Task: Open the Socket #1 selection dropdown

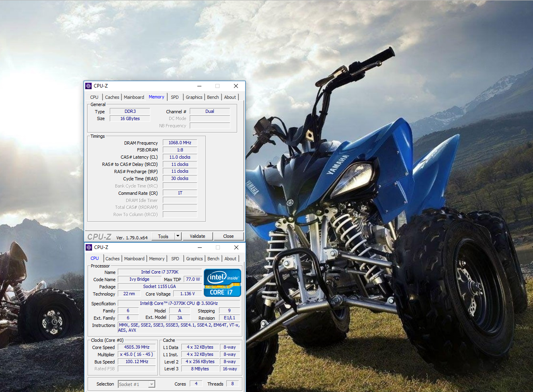Action: click(x=137, y=384)
